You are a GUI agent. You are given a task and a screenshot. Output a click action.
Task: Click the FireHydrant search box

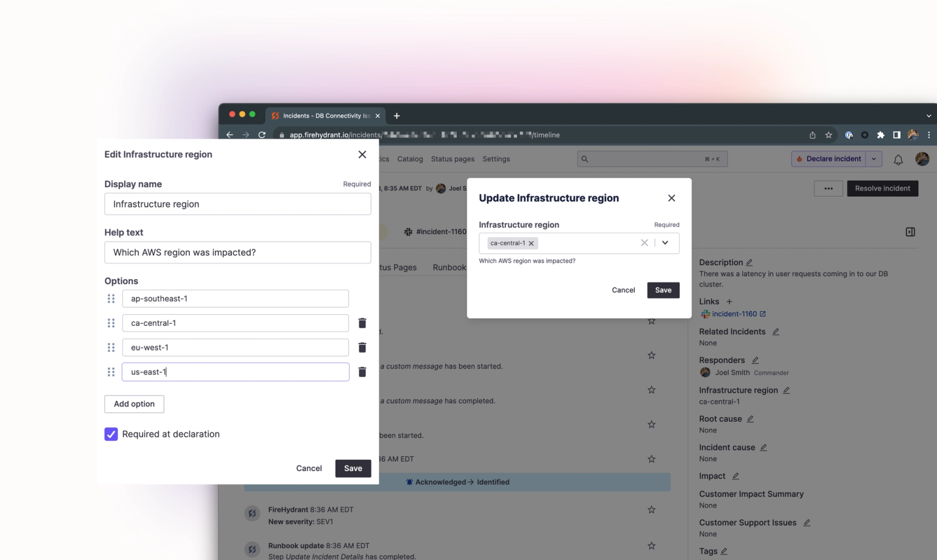(x=652, y=159)
